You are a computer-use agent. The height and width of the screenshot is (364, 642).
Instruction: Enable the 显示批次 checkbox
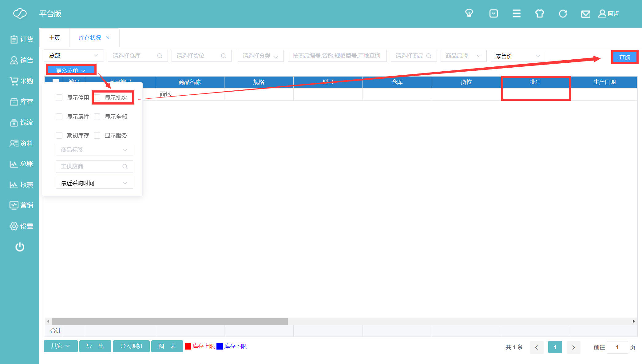click(x=97, y=98)
